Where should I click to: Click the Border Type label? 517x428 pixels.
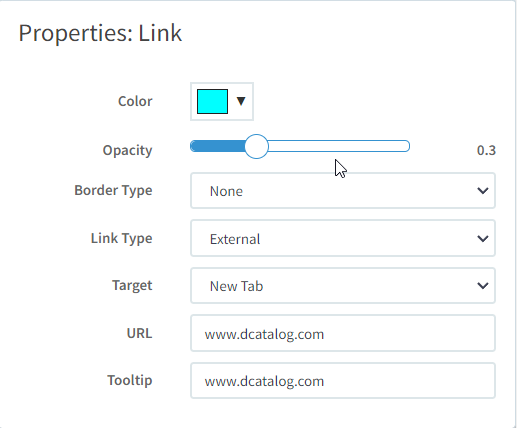click(x=113, y=191)
